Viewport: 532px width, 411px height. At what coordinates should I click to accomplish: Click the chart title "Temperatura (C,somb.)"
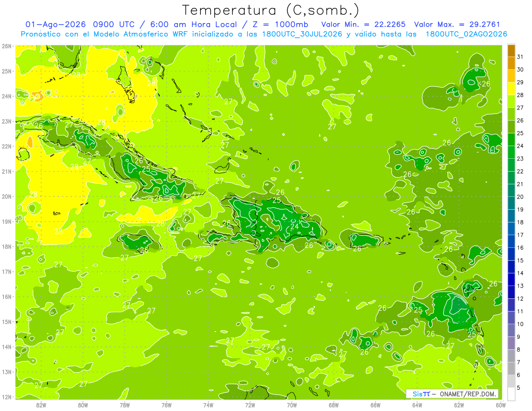click(271, 10)
